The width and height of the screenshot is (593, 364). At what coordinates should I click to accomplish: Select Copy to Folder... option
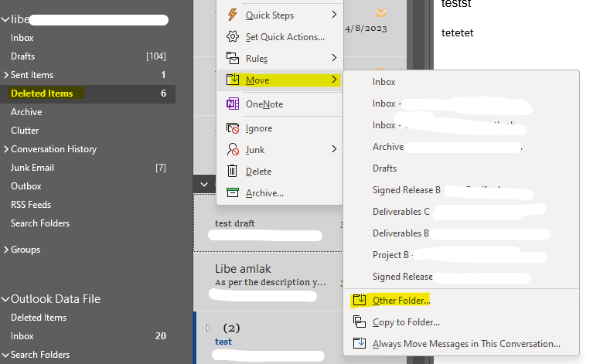(x=461, y=321)
